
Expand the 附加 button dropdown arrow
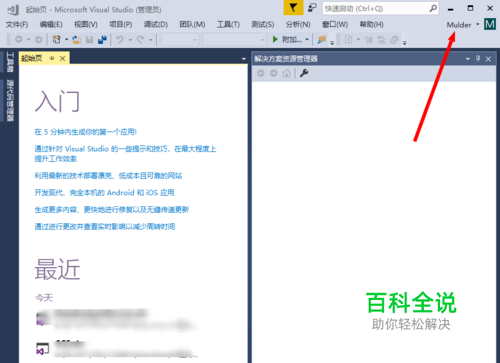click(x=307, y=40)
